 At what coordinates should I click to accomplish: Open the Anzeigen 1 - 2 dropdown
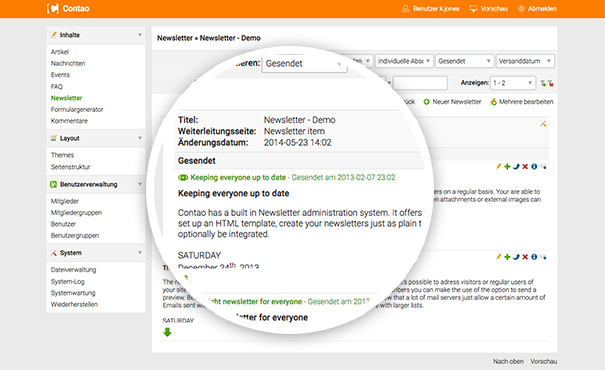[x=513, y=83]
